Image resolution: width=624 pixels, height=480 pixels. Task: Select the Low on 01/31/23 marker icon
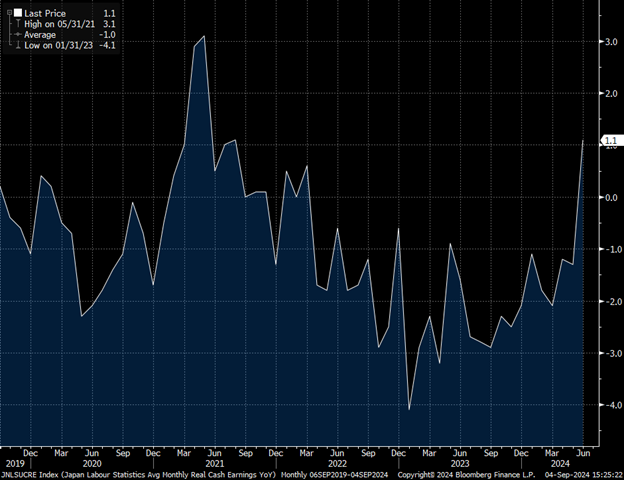point(18,44)
